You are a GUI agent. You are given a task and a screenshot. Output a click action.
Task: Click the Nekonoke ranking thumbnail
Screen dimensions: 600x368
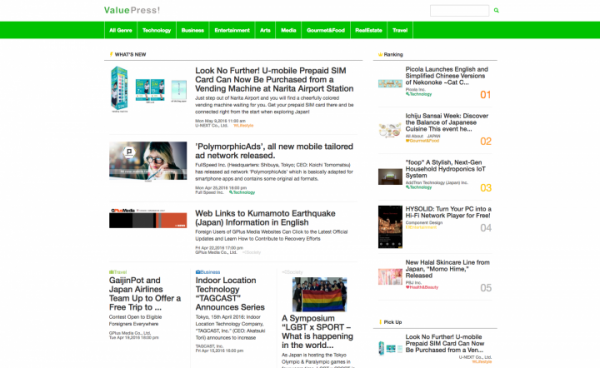(390, 84)
